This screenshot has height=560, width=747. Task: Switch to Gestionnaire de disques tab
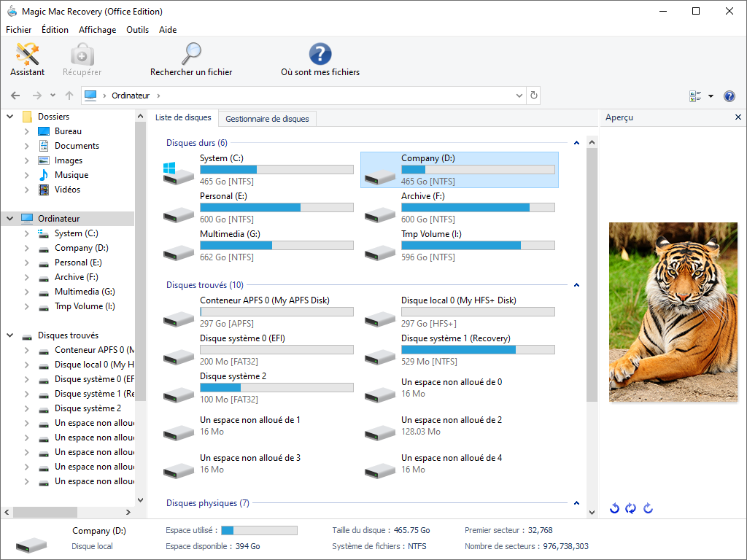click(267, 119)
